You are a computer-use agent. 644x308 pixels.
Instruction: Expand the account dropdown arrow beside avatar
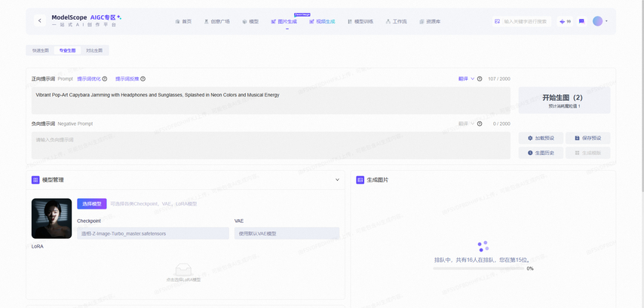point(606,21)
